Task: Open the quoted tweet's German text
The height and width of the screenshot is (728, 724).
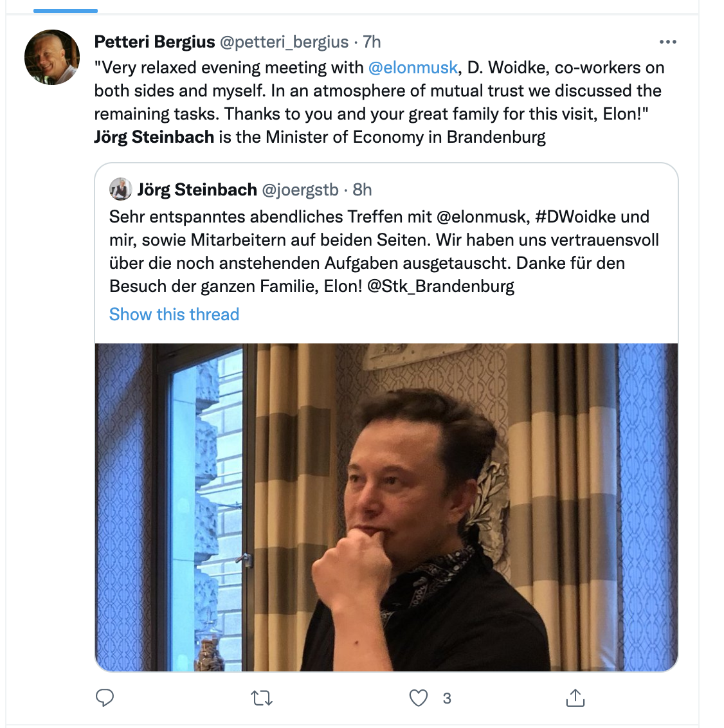Action: [x=379, y=251]
